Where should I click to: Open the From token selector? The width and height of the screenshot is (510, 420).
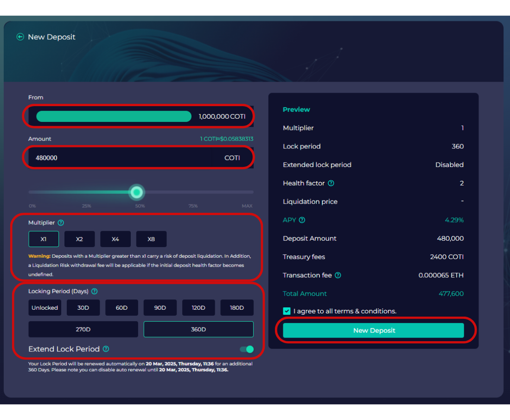[x=139, y=116]
